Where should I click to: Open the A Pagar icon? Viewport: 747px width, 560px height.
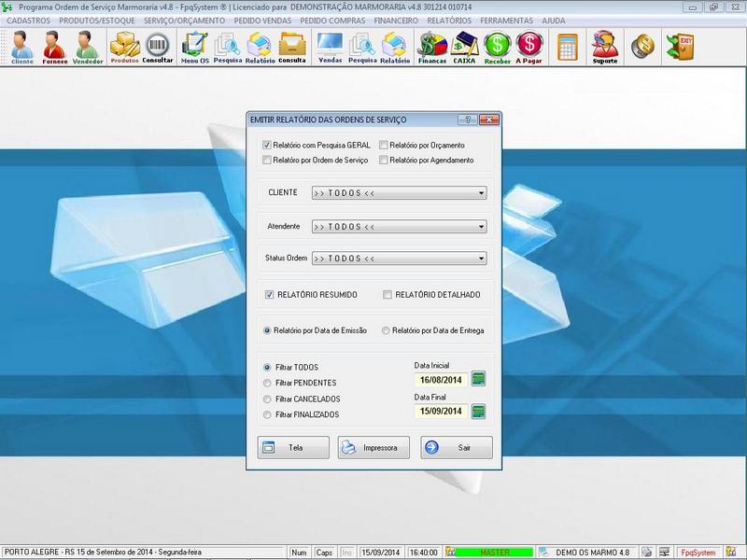coord(529,47)
